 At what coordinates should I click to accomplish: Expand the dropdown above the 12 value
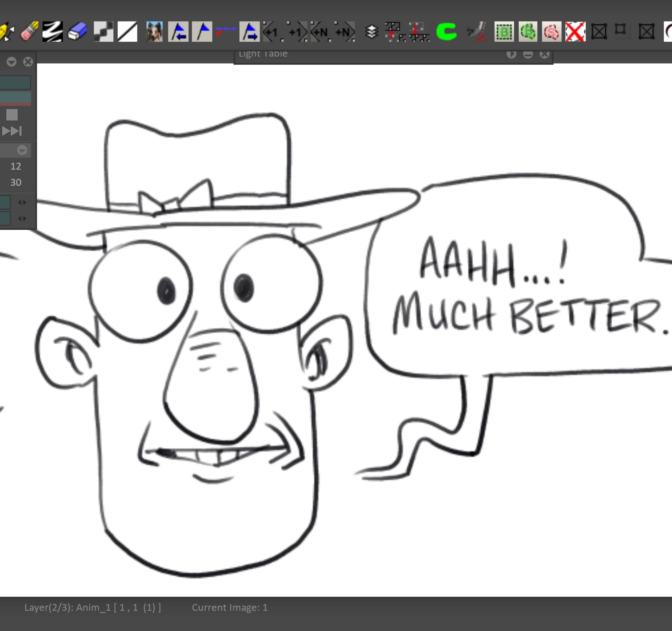(22, 150)
